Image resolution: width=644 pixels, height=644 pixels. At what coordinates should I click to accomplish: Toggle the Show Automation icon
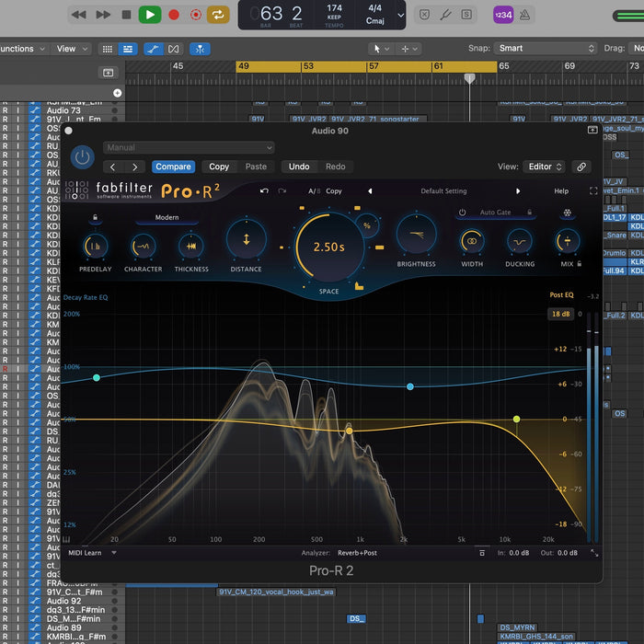coord(154,50)
